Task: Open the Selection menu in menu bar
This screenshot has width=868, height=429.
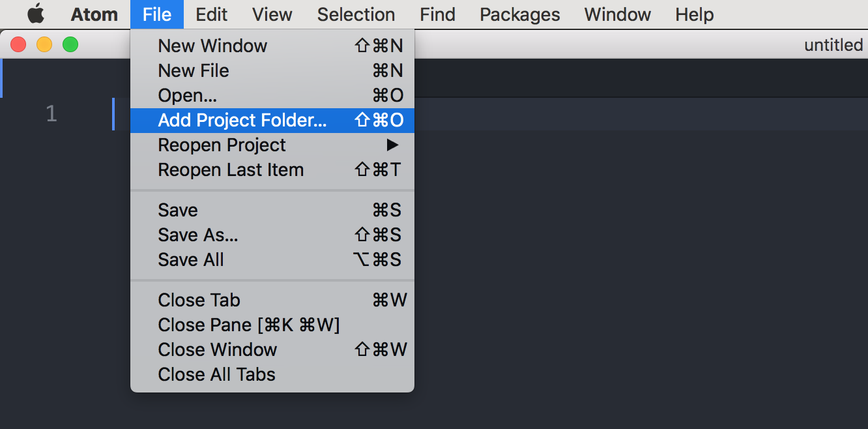Action: tap(356, 14)
